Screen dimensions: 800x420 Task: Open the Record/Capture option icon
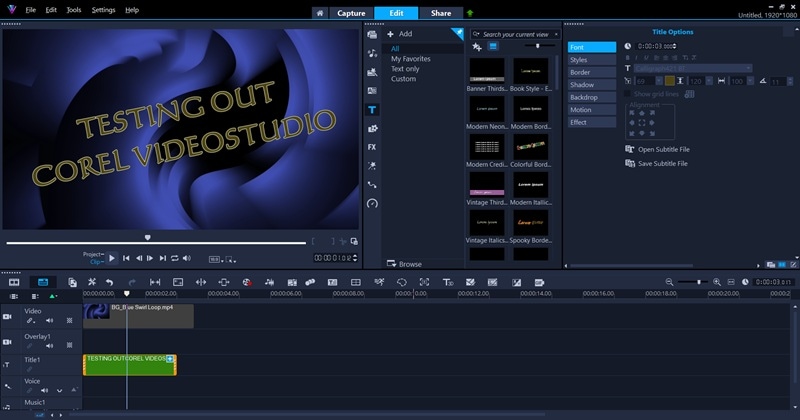tap(247, 282)
